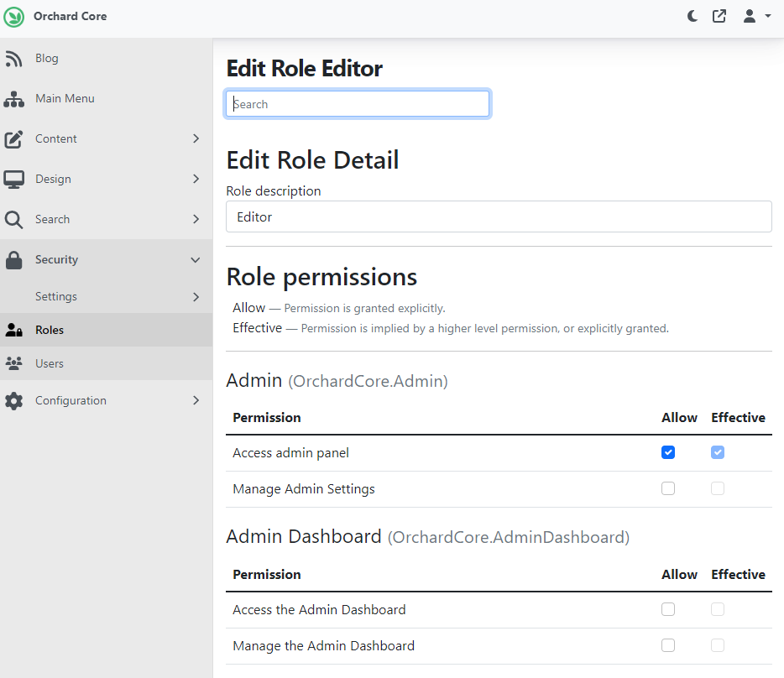Expand the Security Settings submenu chevron
This screenshot has width=784, height=678.
pyautogui.click(x=196, y=297)
